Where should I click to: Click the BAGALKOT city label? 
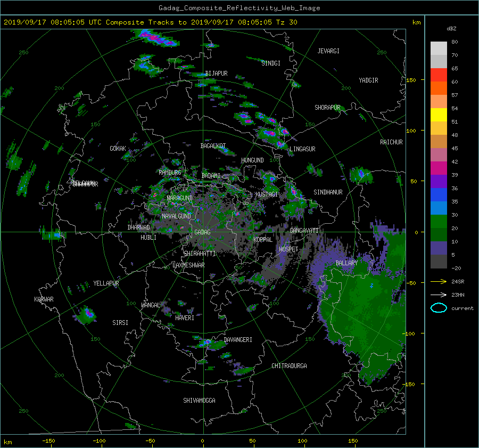tap(213, 146)
